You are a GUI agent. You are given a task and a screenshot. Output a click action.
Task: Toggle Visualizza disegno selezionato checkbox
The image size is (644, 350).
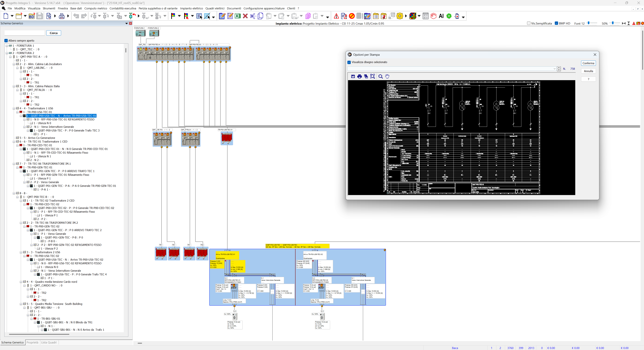[x=349, y=62]
